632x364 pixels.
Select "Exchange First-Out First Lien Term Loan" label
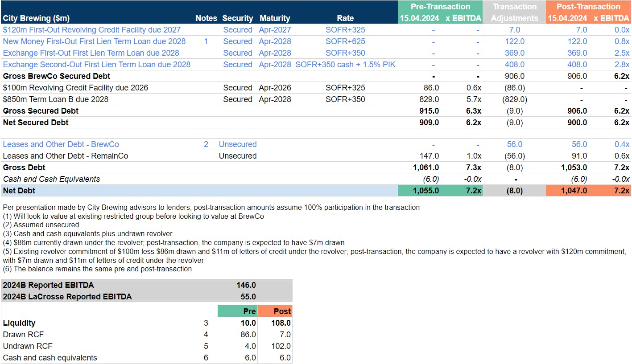tap(91, 53)
